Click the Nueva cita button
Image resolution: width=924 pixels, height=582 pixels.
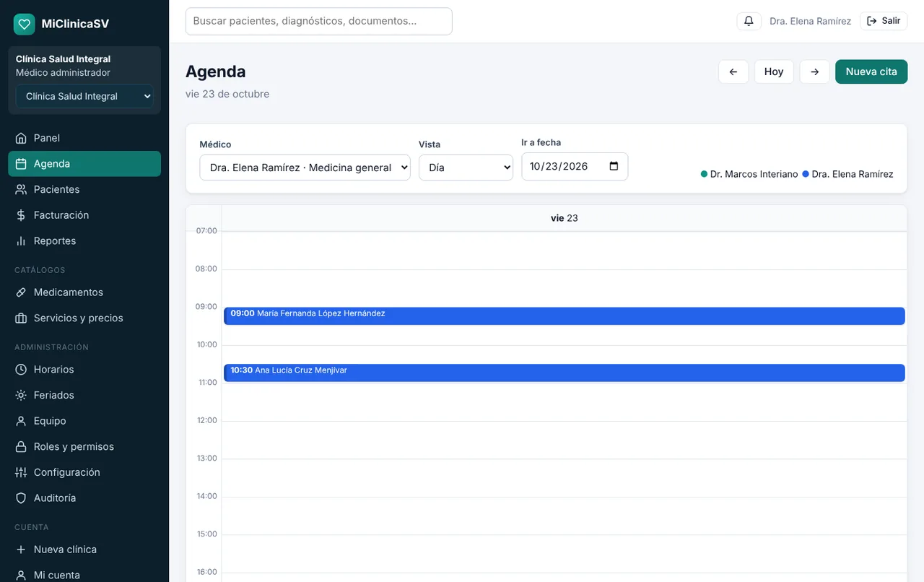871,71
